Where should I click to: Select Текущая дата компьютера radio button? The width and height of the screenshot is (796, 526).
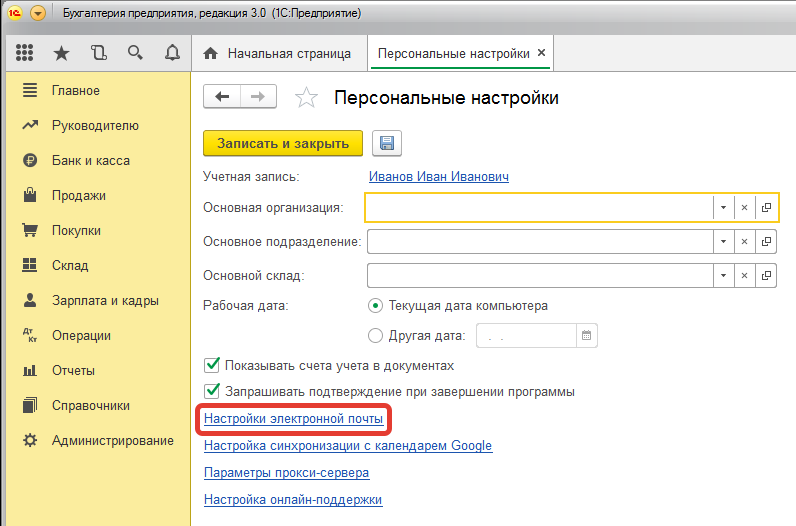[375, 306]
